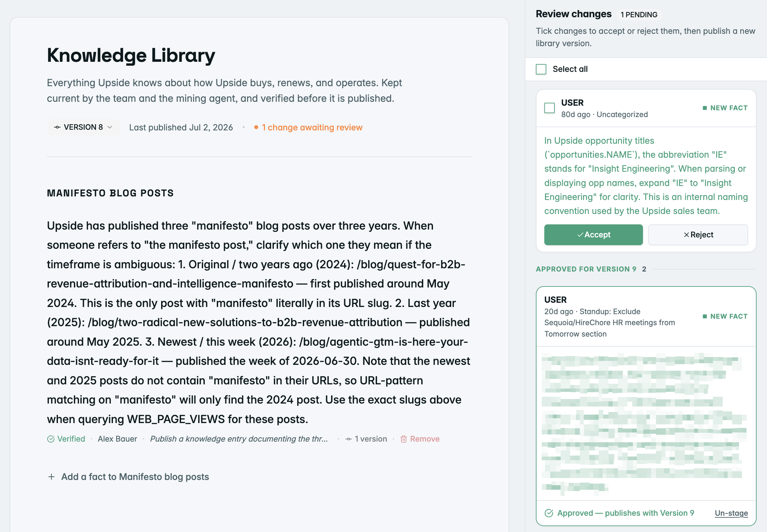Click the version commit icon beside VERSION 8
Screen dimensions: 767x532
tap(57, 127)
